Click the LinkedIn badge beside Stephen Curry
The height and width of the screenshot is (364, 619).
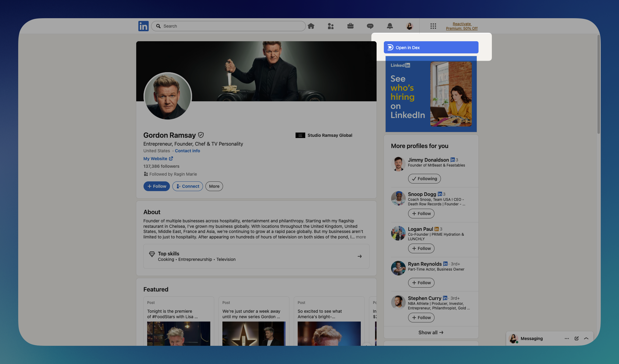[x=445, y=298]
